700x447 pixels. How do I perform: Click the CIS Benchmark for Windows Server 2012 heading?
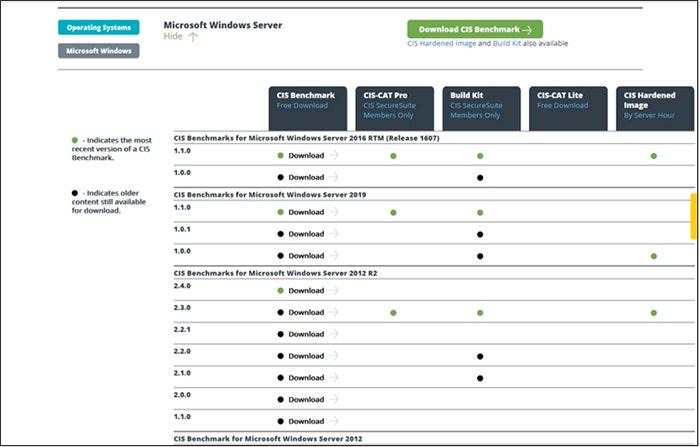click(268, 439)
